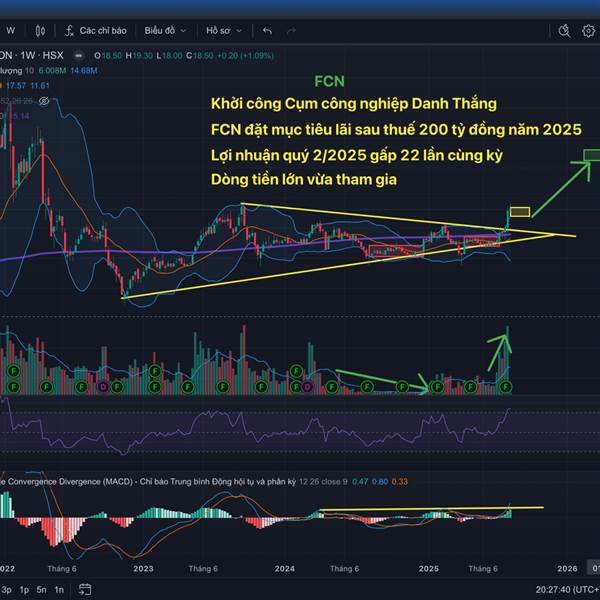The image size is (600, 600).
Task: Click the 2024 label on time axis
Action: (285, 569)
